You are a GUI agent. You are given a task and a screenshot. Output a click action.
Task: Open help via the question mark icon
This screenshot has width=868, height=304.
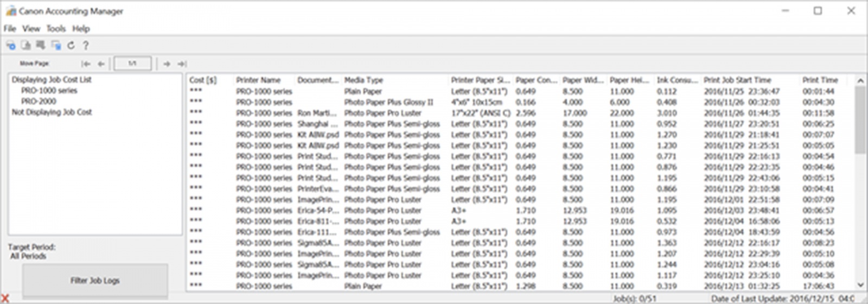[x=86, y=46]
